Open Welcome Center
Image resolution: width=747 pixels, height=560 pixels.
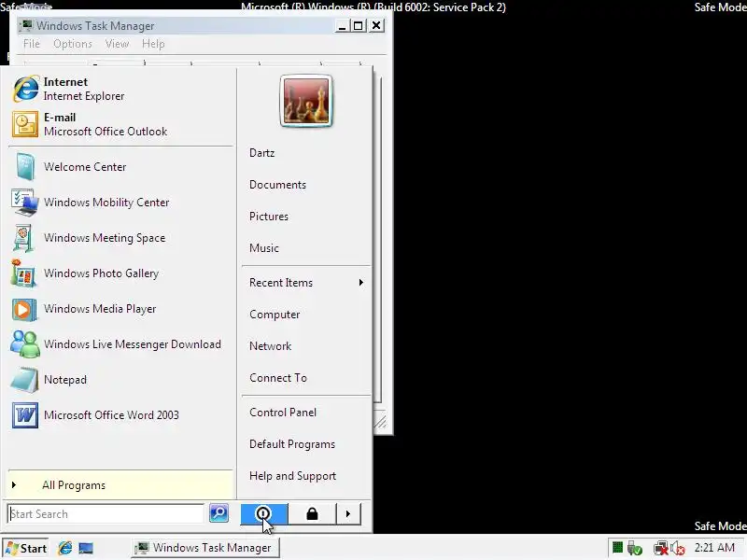click(121, 167)
